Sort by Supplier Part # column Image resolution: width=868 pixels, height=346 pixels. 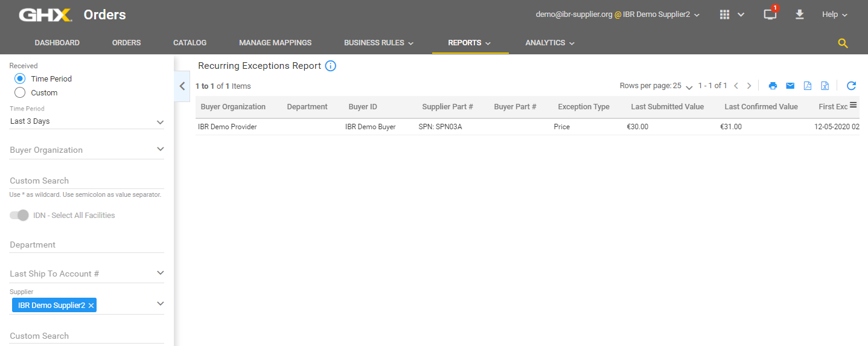pyautogui.click(x=447, y=107)
